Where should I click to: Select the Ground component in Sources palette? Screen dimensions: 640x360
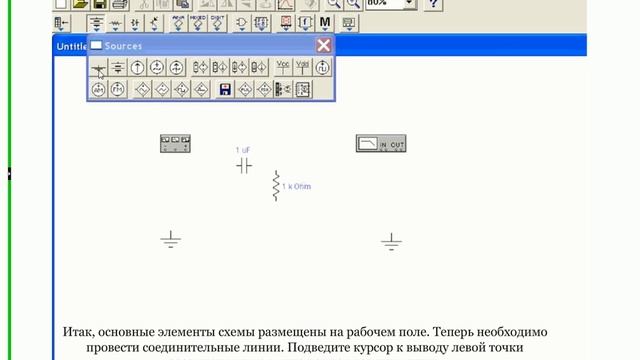pyautogui.click(x=98, y=67)
